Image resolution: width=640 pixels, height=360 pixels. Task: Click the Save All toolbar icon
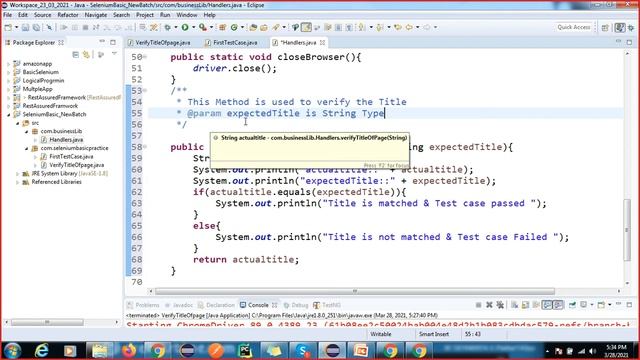(x=36, y=27)
